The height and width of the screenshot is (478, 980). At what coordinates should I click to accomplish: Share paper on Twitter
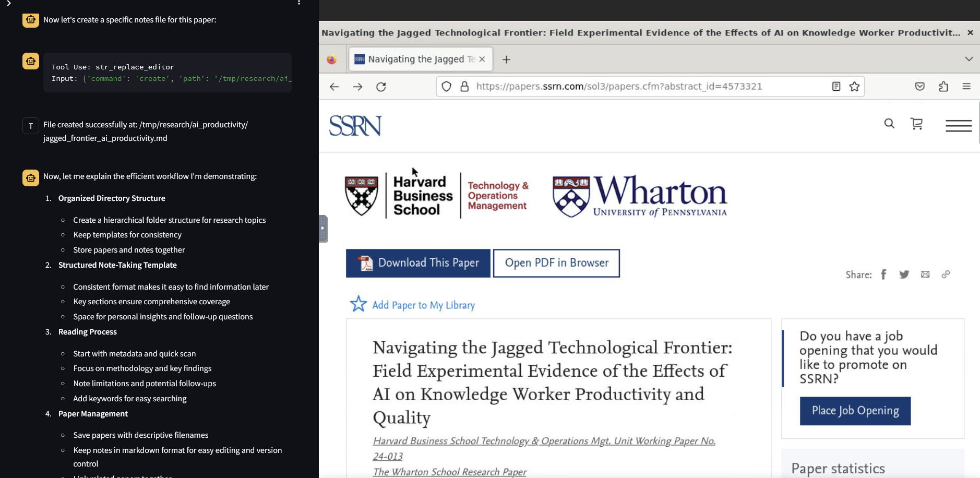904,274
